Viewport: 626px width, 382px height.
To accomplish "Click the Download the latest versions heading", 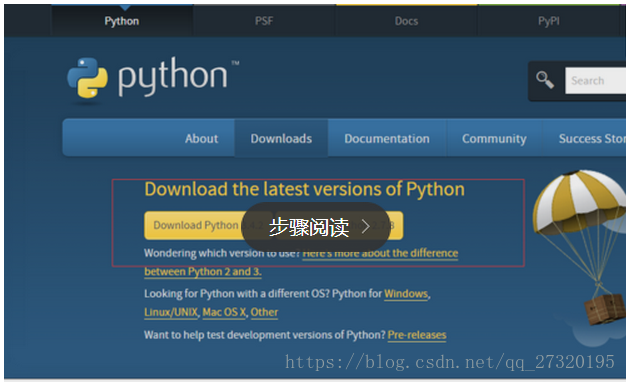I will tap(304, 189).
